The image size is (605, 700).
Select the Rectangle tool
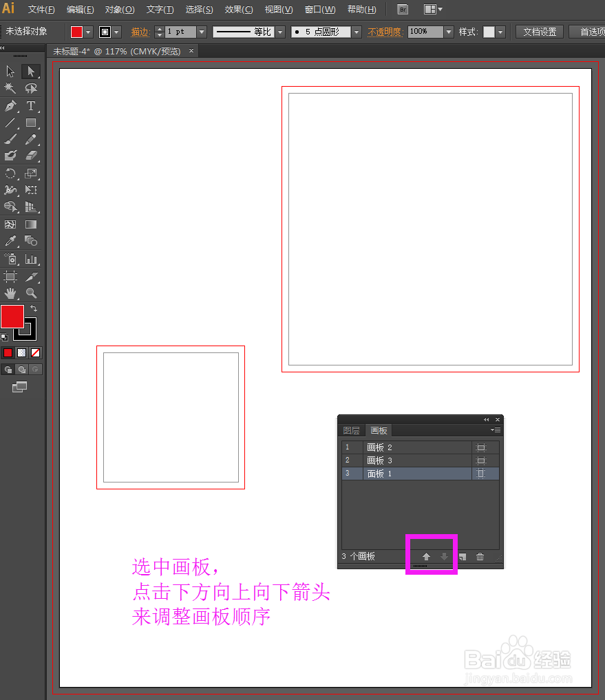pyautogui.click(x=30, y=123)
